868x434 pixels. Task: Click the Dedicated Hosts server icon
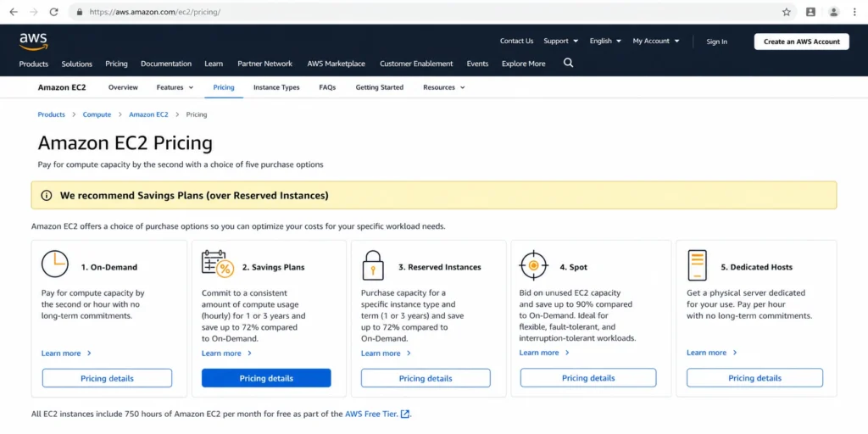(x=697, y=265)
